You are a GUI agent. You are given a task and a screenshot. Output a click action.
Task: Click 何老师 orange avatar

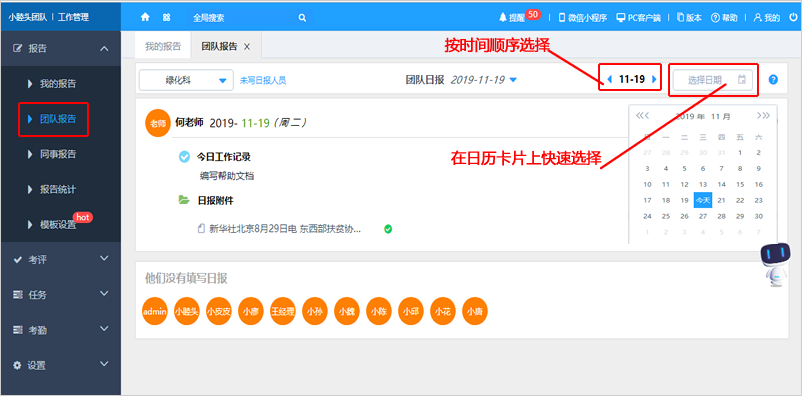click(158, 124)
